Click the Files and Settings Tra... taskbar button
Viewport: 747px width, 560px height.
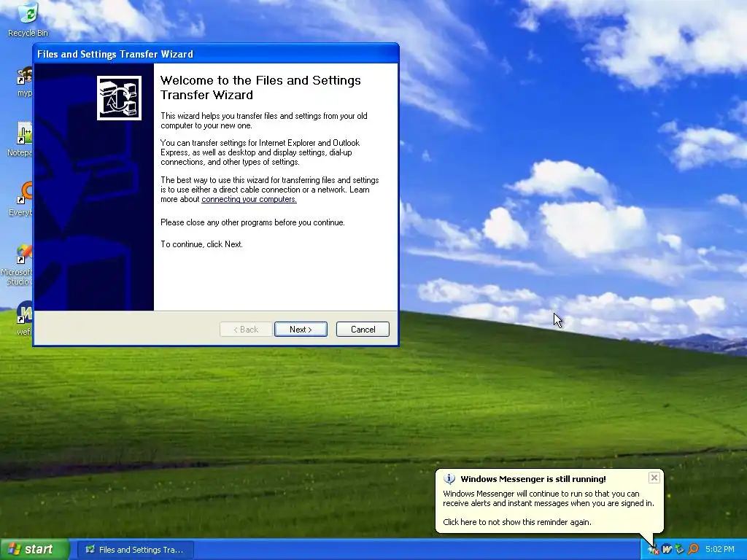(x=136, y=550)
